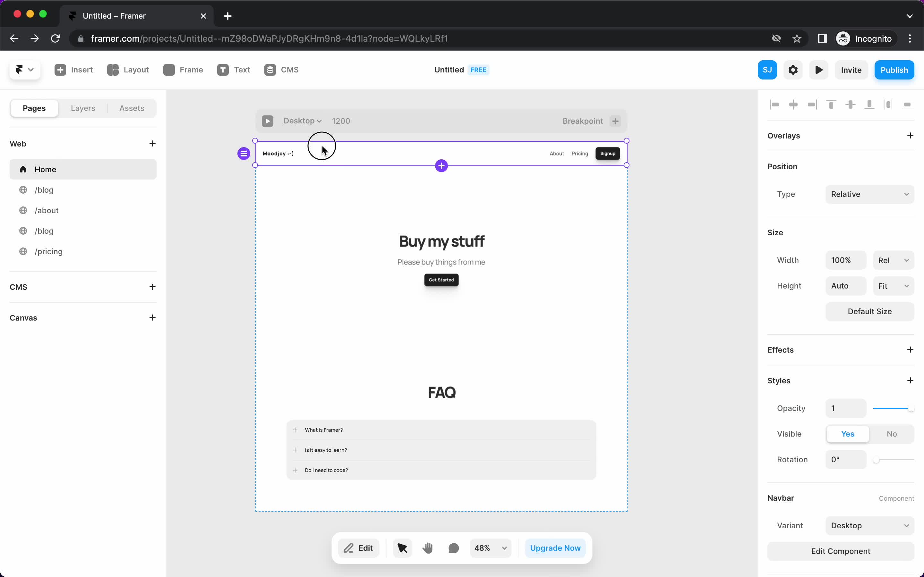
Task: Toggle Yes visibility option
Action: pyautogui.click(x=848, y=433)
